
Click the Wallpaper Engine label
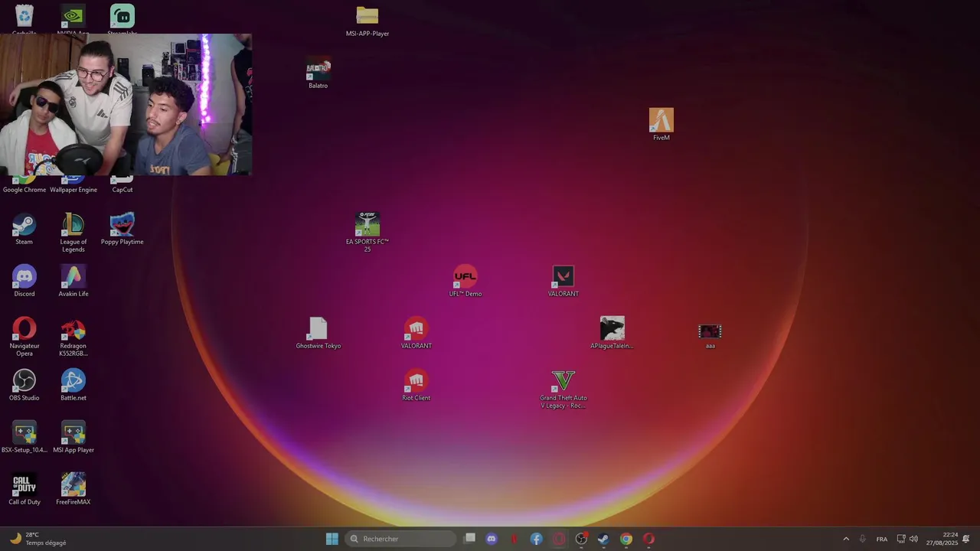[73, 190]
